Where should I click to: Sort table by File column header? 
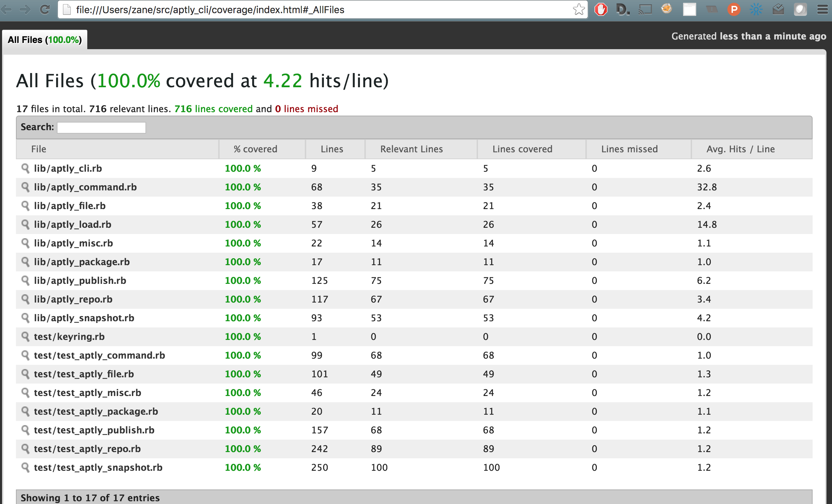(x=117, y=149)
